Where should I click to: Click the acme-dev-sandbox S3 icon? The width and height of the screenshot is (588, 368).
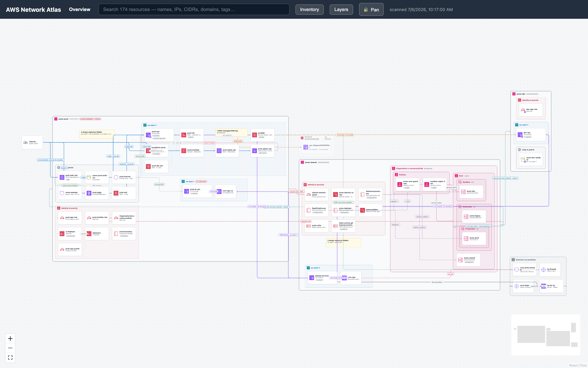coord(523,159)
